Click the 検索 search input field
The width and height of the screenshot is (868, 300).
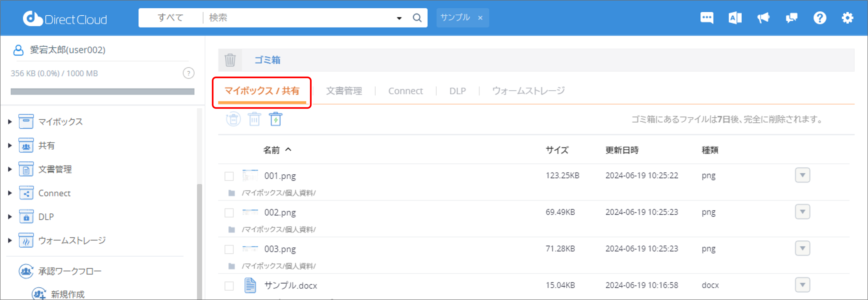pyautogui.click(x=296, y=18)
